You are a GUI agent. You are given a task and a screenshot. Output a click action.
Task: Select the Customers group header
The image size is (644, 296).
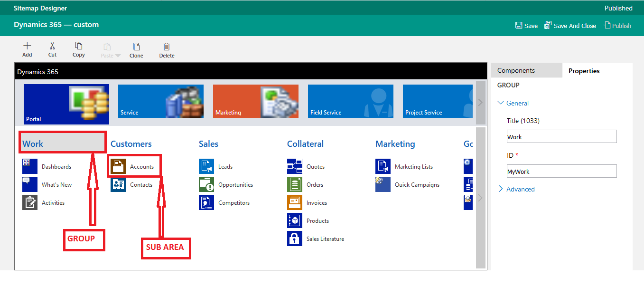point(131,143)
